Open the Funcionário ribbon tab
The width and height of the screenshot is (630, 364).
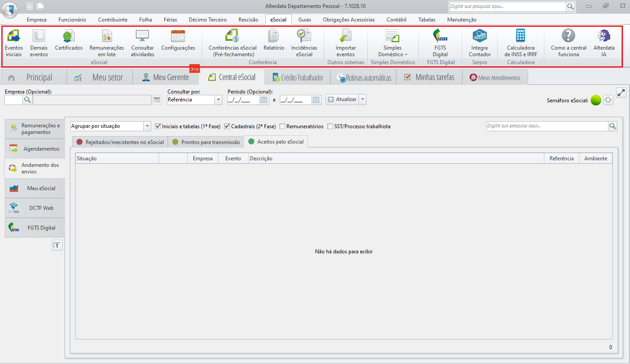point(72,19)
